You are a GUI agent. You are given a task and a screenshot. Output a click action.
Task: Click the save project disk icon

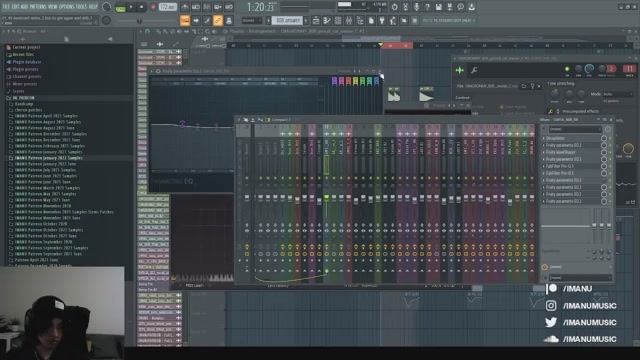pyautogui.click(x=438, y=7)
